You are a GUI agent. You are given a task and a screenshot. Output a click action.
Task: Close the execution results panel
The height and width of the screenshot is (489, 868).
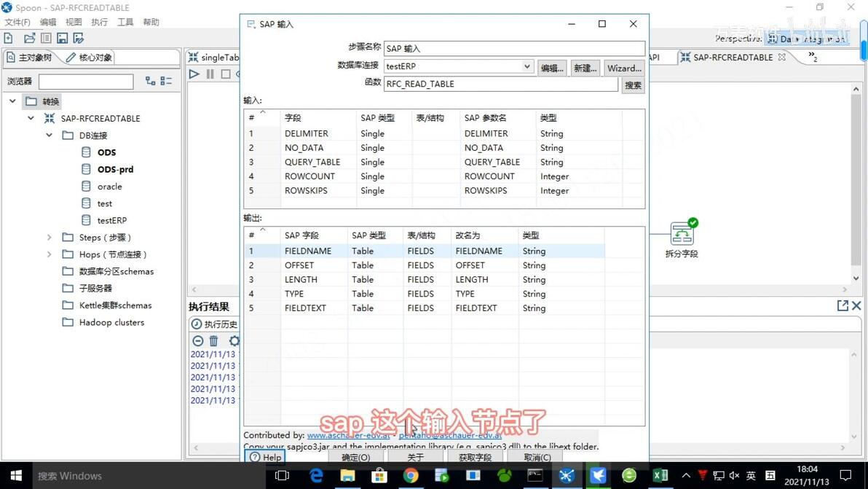click(856, 305)
